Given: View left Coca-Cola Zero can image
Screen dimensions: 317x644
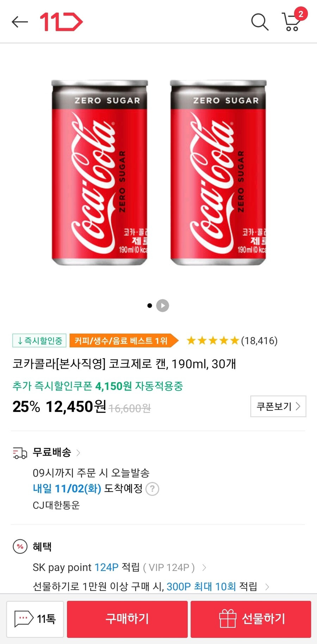Looking at the screenshot, I should [100, 172].
